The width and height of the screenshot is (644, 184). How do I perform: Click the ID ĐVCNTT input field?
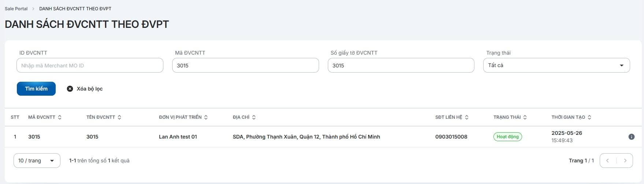90,66
